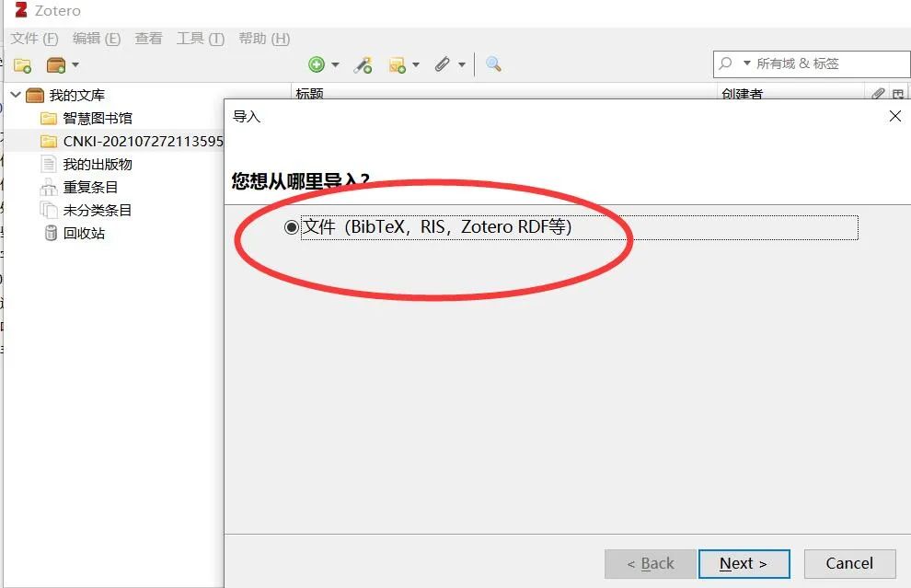
Task: Click the Cancel button
Action: point(849,563)
